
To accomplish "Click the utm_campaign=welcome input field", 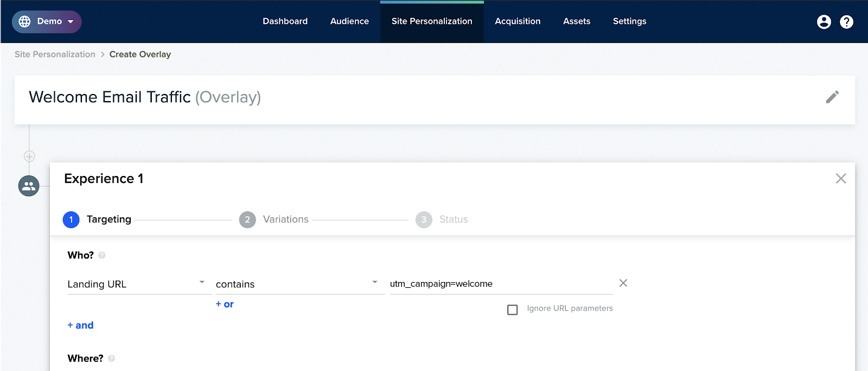I will [501, 284].
